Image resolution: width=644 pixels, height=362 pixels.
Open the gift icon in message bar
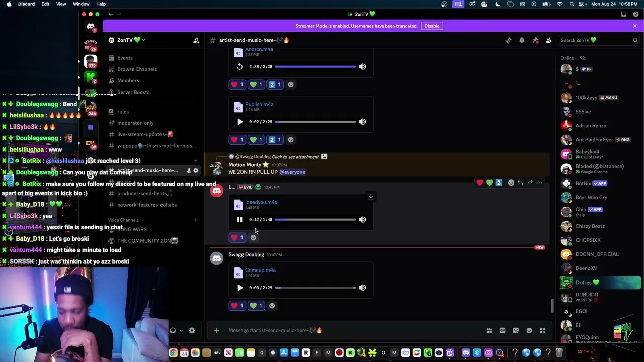489,331
